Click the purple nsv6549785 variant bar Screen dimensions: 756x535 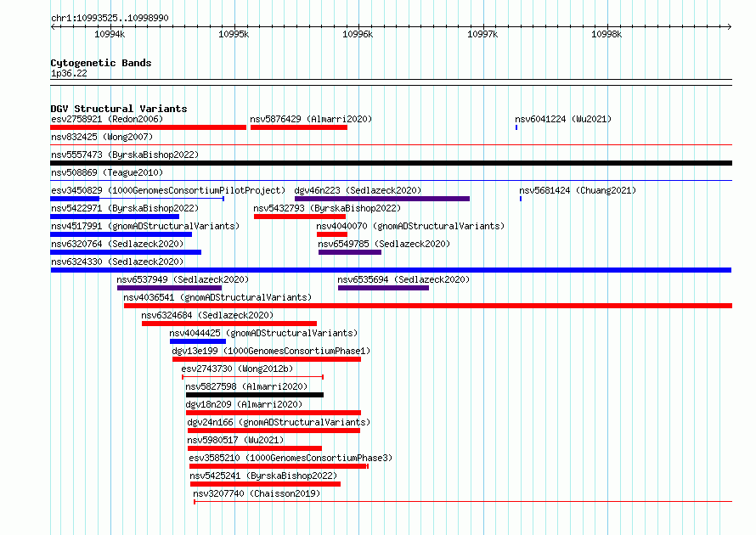(x=350, y=252)
